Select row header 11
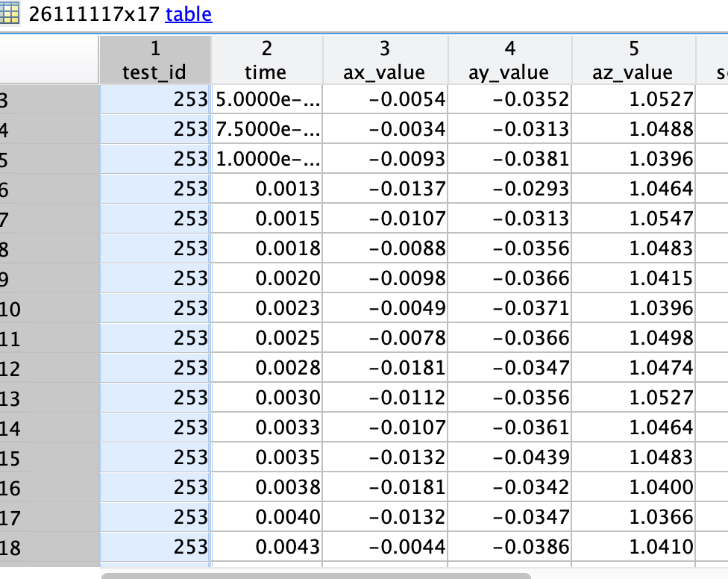The image size is (728, 579). 50,338
